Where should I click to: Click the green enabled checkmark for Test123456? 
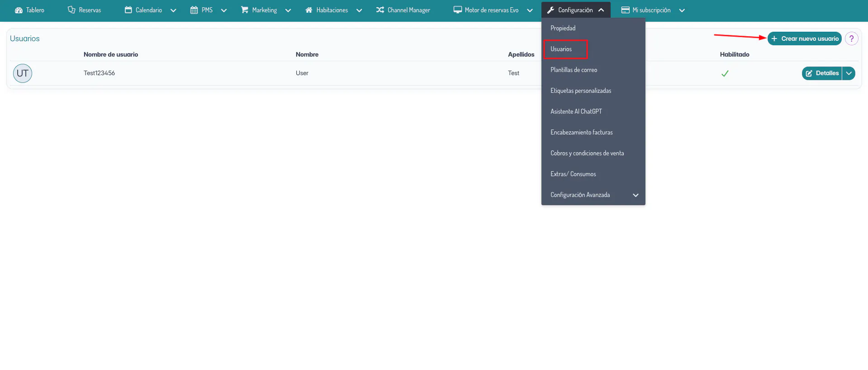tap(725, 73)
